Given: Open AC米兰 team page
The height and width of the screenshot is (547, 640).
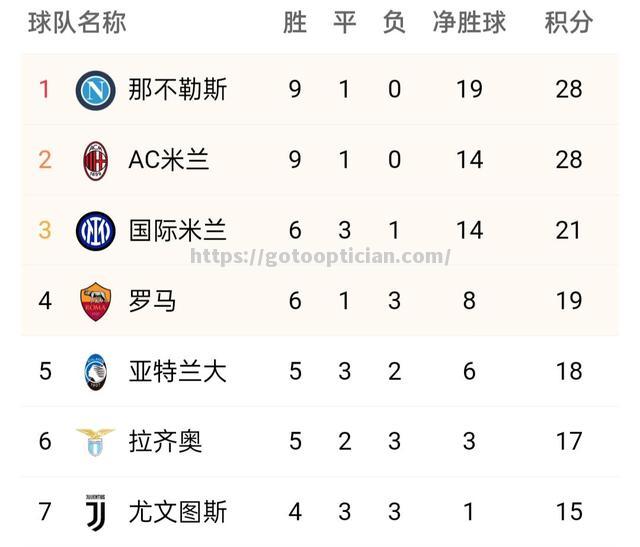Looking at the screenshot, I should coord(169,160).
